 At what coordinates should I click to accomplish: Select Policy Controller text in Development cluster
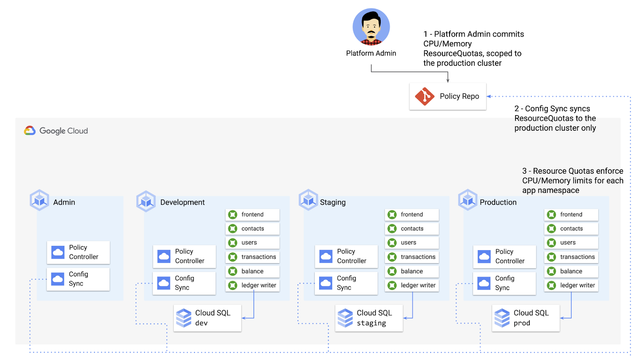(190, 256)
